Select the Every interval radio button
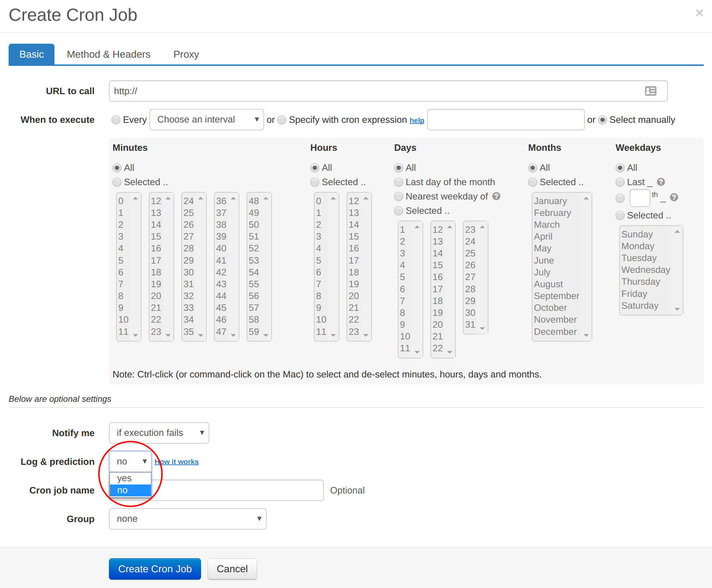The height and width of the screenshot is (588, 712). [x=116, y=120]
